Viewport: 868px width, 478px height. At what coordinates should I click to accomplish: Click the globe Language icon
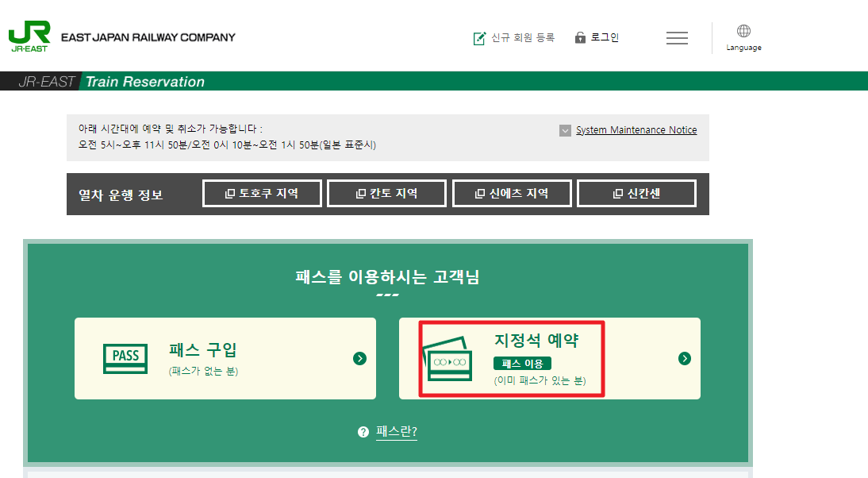tap(743, 30)
